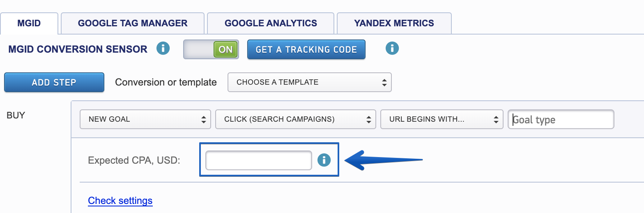
Task: Select the MGID tab
Action: click(29, 23)
